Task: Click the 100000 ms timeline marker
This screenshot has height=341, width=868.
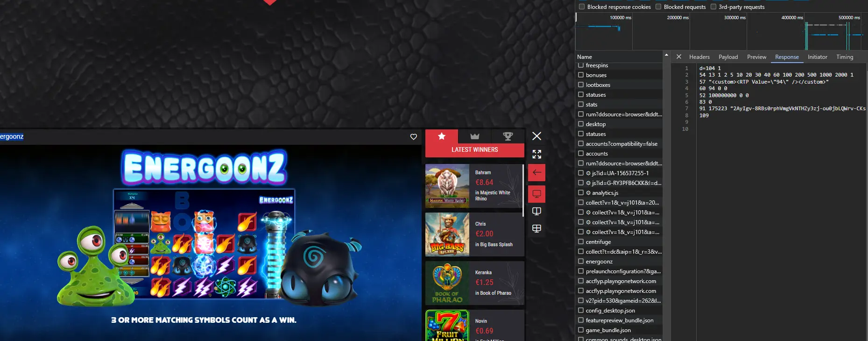Action: (620, 18)
